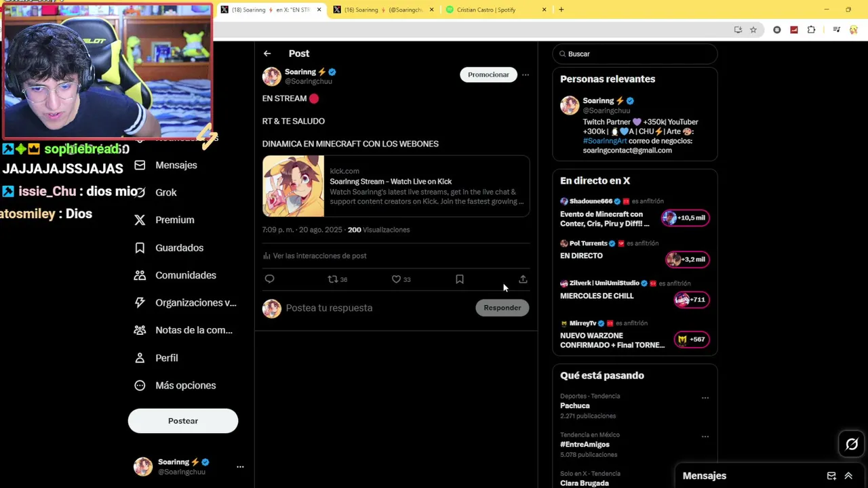Screen dimensions: 868x488
Task: Click the Responder button
Action: [x=502, y=308]
